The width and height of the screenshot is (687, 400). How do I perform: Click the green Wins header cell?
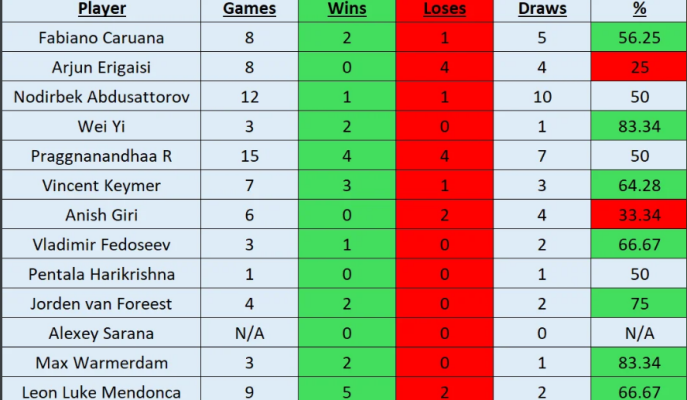point(347,10)
